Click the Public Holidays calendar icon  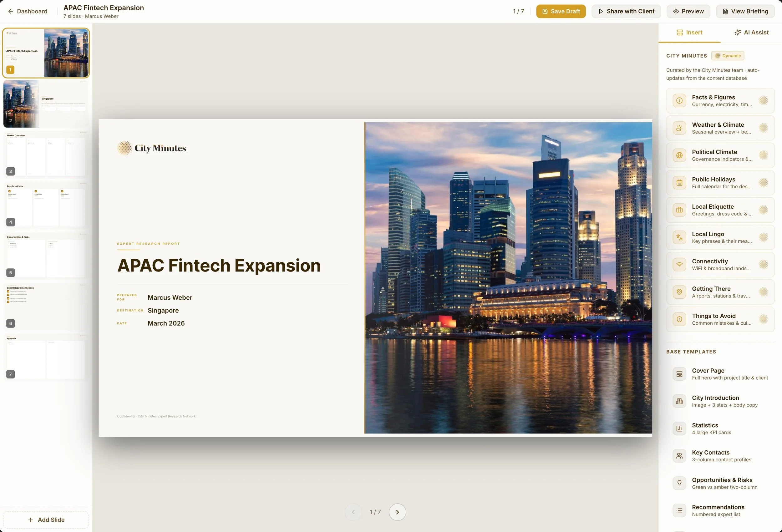pos(679,183)
